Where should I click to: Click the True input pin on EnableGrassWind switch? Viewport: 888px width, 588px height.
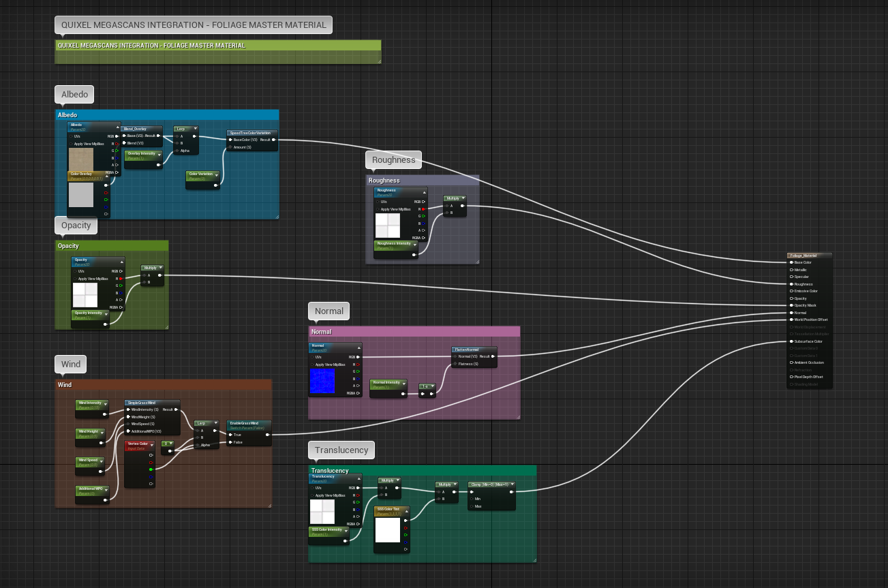point(230,435)
